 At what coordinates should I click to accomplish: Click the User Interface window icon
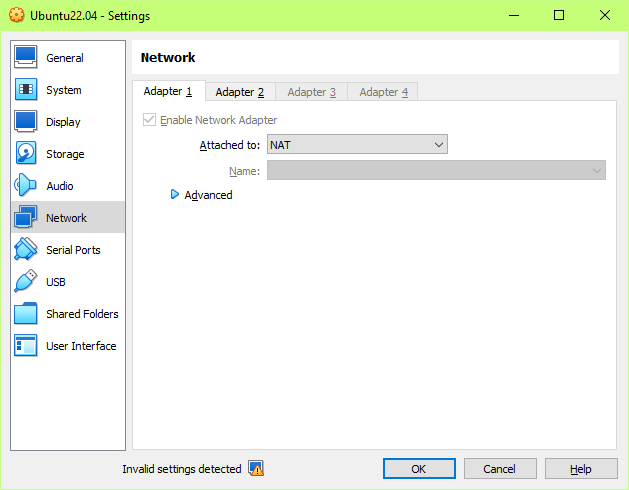[x=26, y=345]
